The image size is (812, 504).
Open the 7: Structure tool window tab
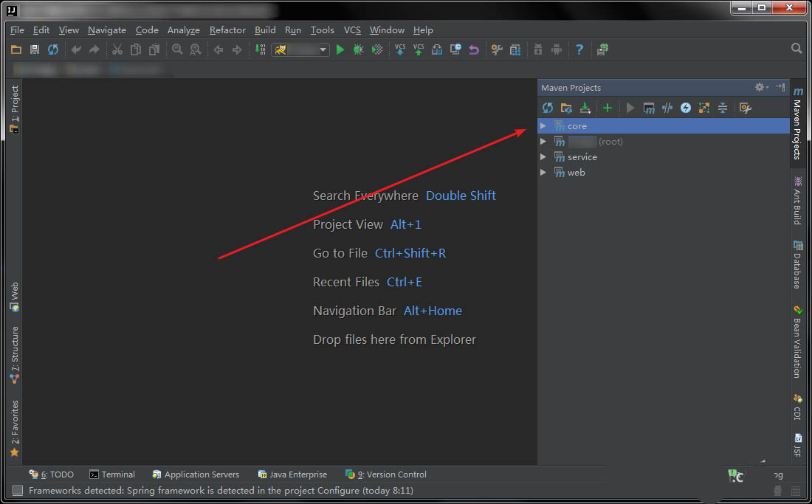pyautogui.click(x=15, y=355)
